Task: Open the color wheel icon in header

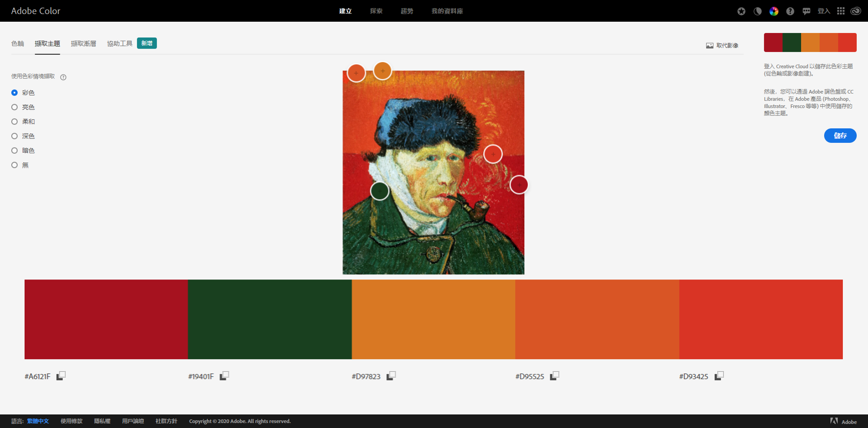Action: tap(774, 11)
